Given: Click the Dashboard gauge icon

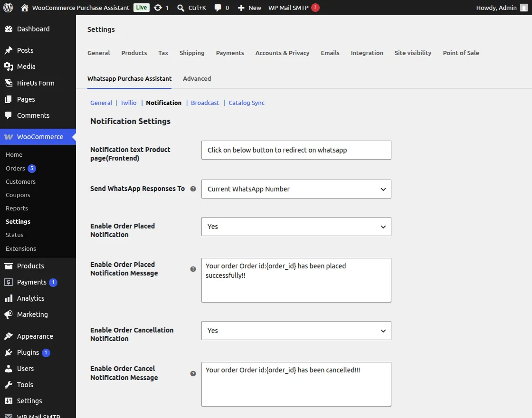Looking at the screenshot, I should (9, 29).
